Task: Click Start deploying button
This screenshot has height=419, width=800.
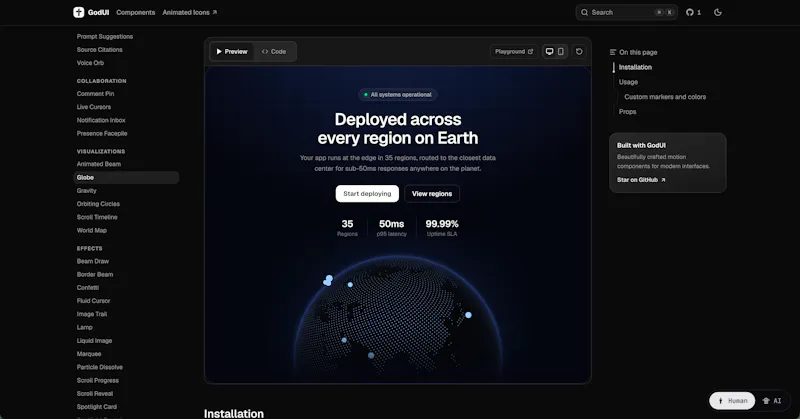Action: [x=367, y=193]
